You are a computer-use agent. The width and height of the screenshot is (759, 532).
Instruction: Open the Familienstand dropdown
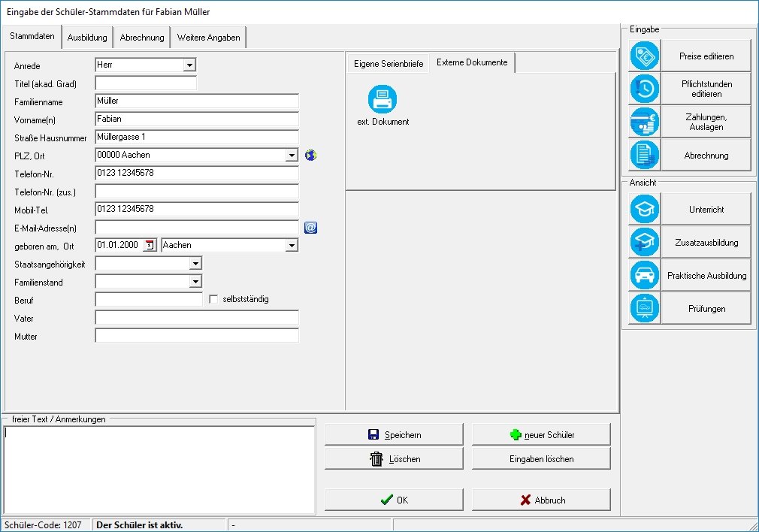click(195, 282)
